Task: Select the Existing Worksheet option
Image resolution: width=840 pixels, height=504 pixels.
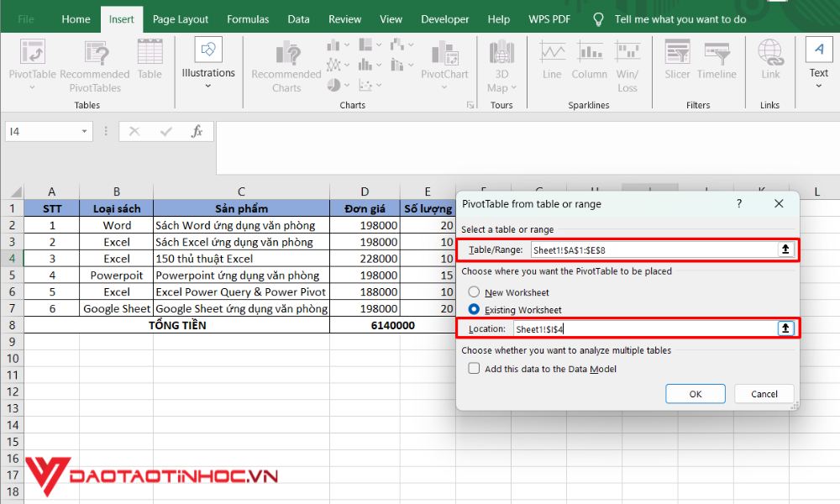Action: (475, 309)
